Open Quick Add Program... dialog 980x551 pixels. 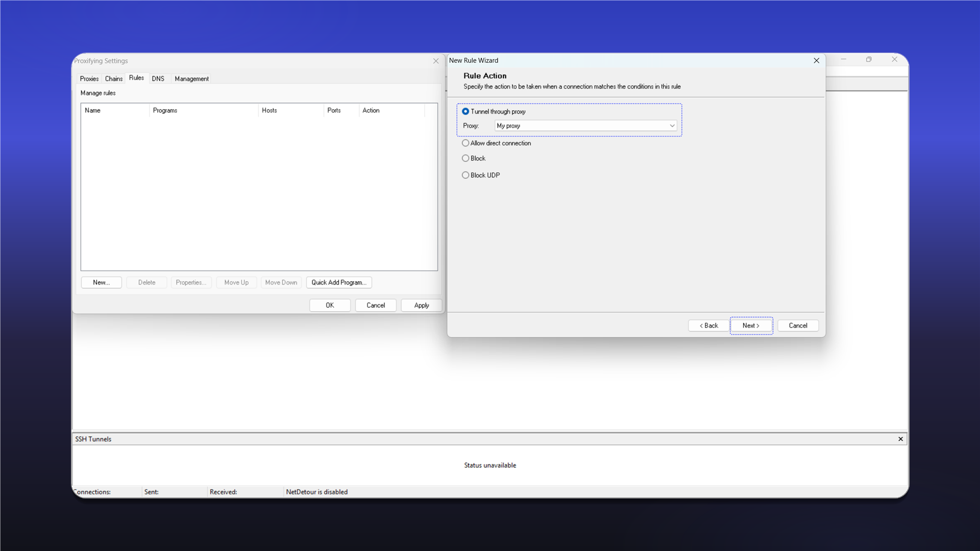coord(339,283)
